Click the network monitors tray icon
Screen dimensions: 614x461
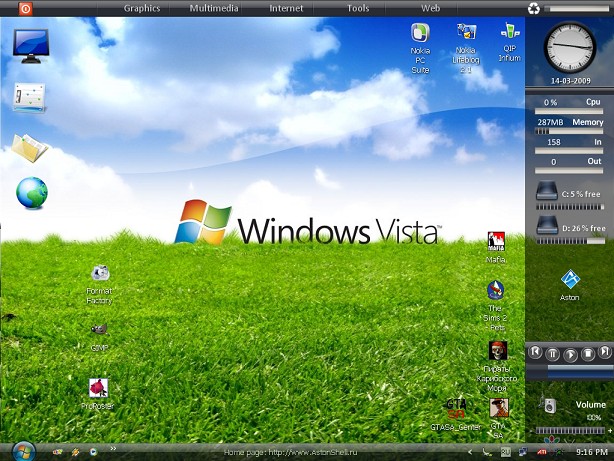pyautogui.click(x=523, y=452)
